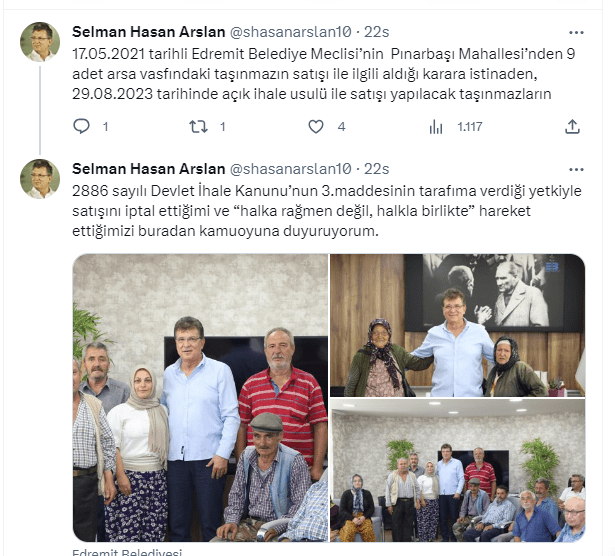Viewport: 615px width, 556px height.
Task: Open bottom-right seated group photo
Action: 457,471
